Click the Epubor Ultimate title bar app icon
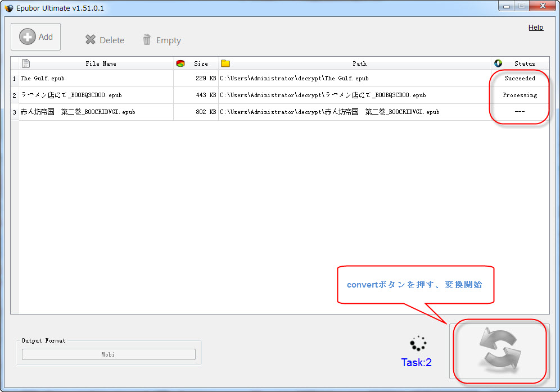 click(9, 8)
